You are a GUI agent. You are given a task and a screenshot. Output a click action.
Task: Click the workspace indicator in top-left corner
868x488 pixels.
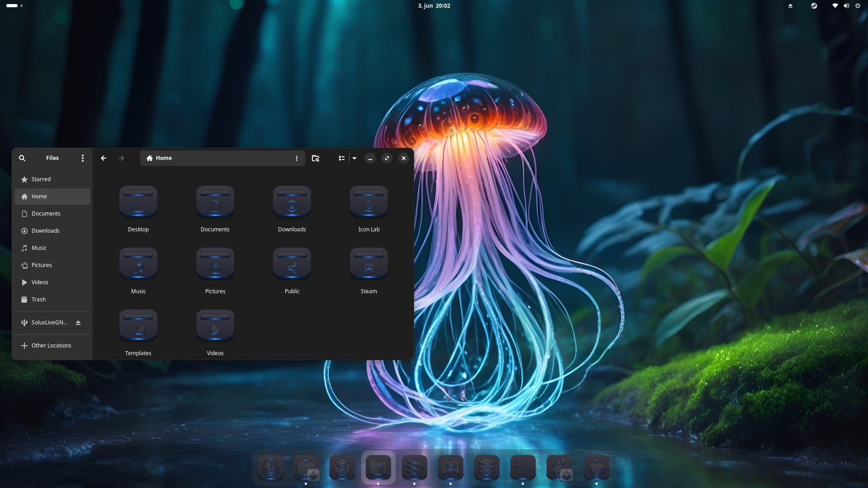[x=14, y=5]
